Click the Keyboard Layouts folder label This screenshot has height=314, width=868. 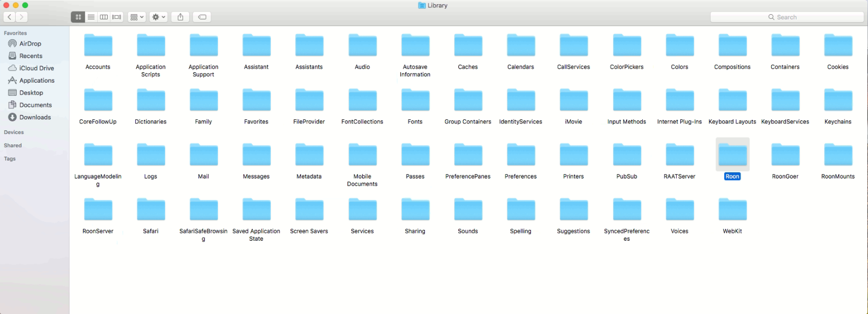coord(733,121)
